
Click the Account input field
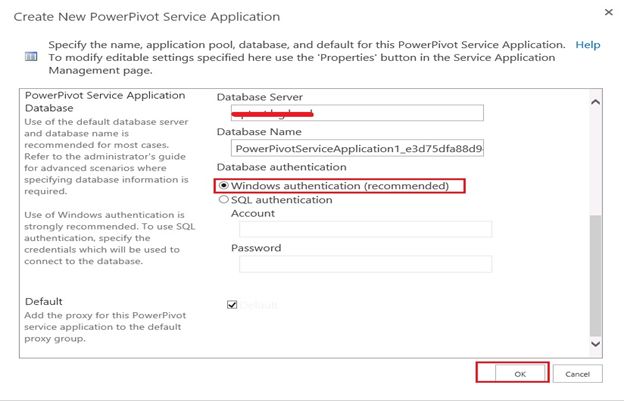coord(361,229)
